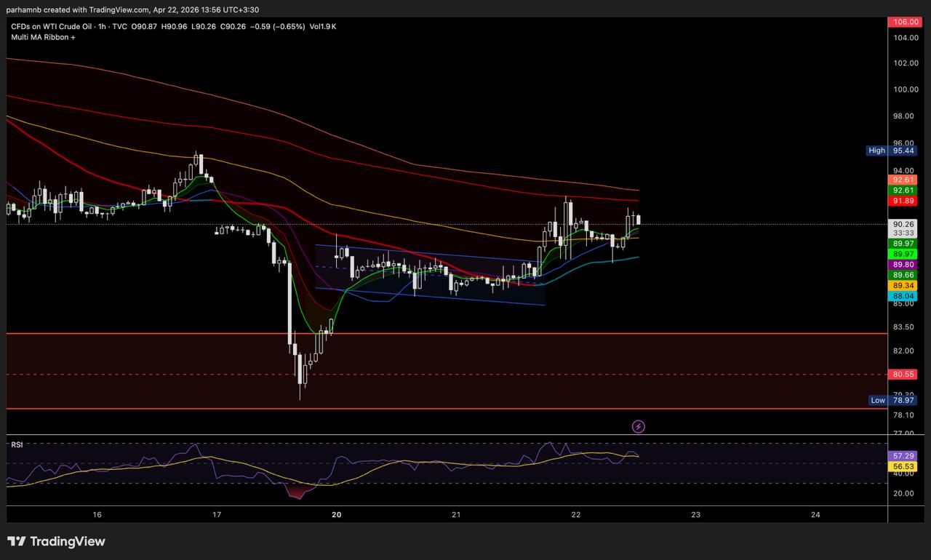Click date 20 on the time axis
Viewport: 931px width, 560px height.
[x=337, y=515]
